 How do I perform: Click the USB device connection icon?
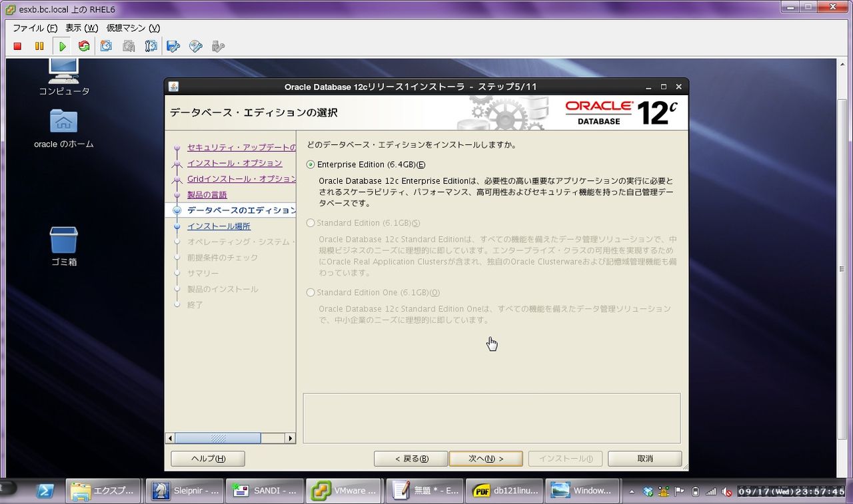tap(218, 47)
